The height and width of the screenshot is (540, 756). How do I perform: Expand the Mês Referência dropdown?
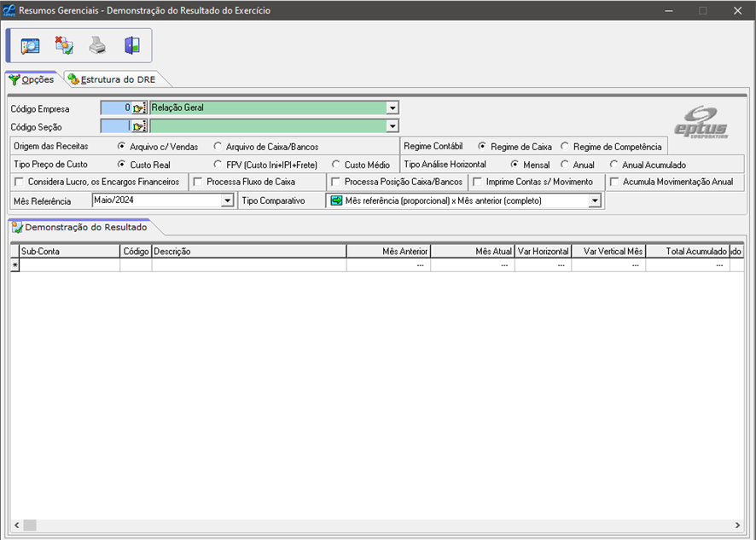[x=227, y=201]
